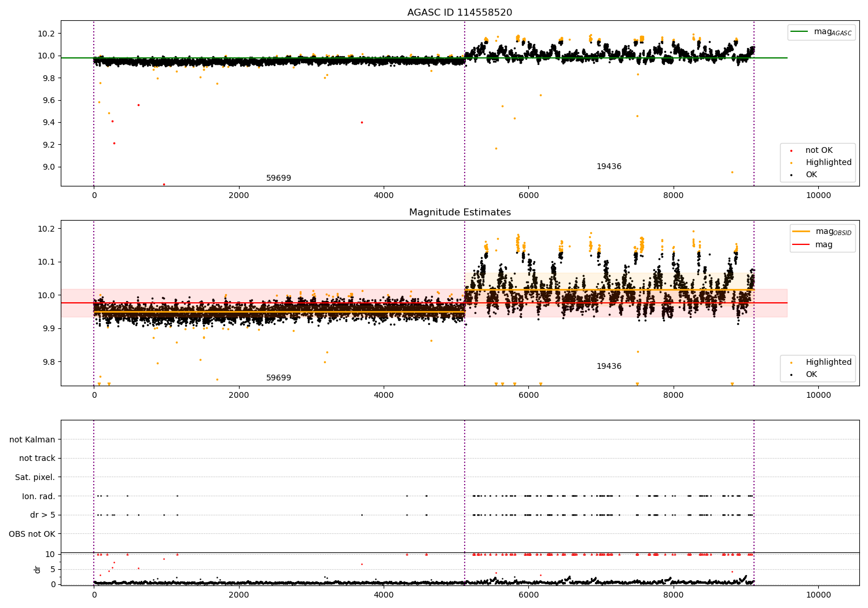Screen dimensions: 868x608
Task: Click the 6000 x-tick under the bottom plot
Action: pyautogui.click(x=529, y=595)
